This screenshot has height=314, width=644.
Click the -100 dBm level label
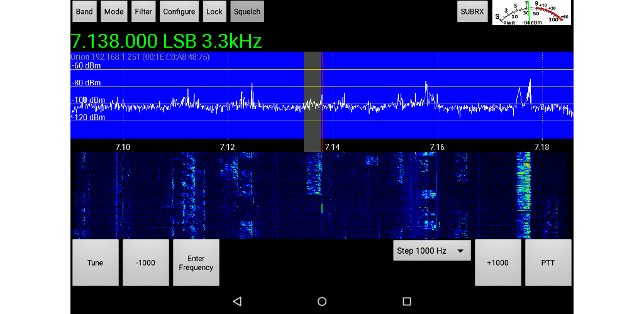point(87,100)
